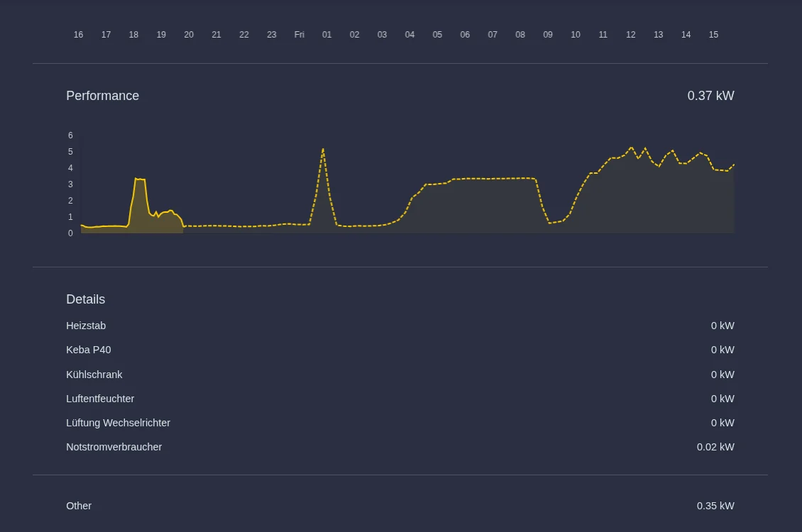
Task: Select Luftentfeuchter's 0 kW reading
Action: click(x=723, y=399)
